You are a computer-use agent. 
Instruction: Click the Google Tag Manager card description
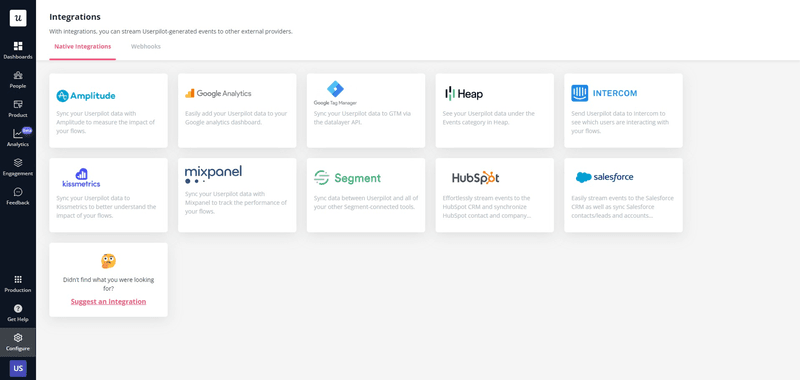(362, 118)
